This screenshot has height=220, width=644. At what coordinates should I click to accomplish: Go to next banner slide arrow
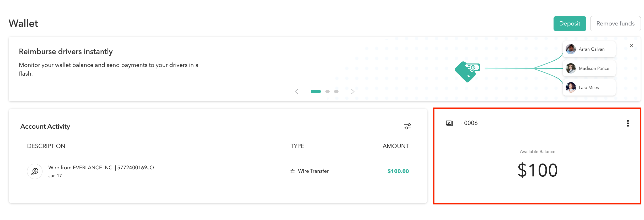(x=353, y=92)
